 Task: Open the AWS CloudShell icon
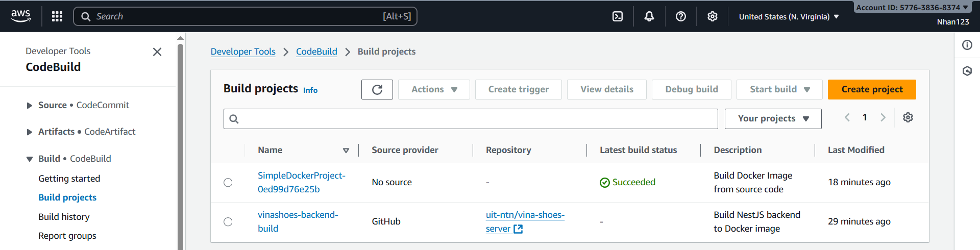coord(618,16)
